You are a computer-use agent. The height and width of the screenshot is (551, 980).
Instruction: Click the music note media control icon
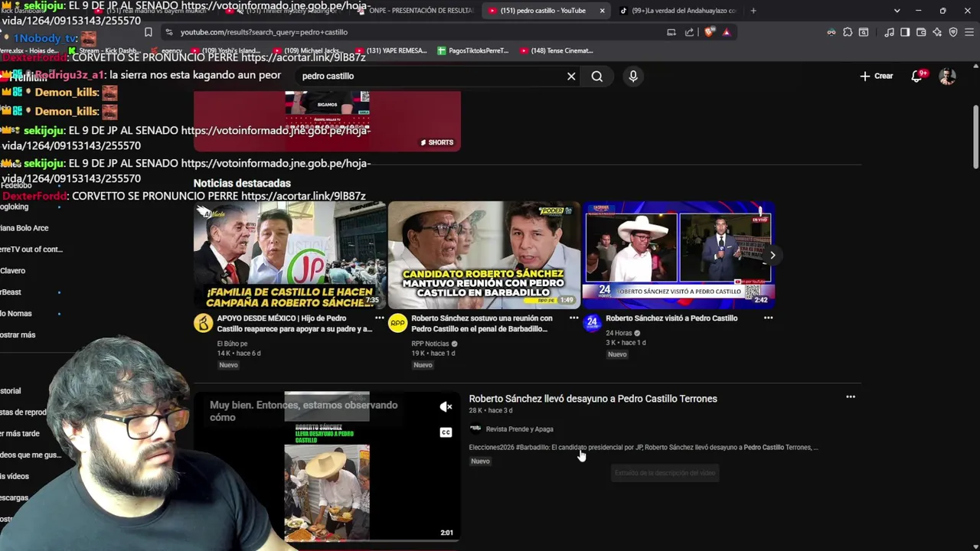[x=889, y=32]
